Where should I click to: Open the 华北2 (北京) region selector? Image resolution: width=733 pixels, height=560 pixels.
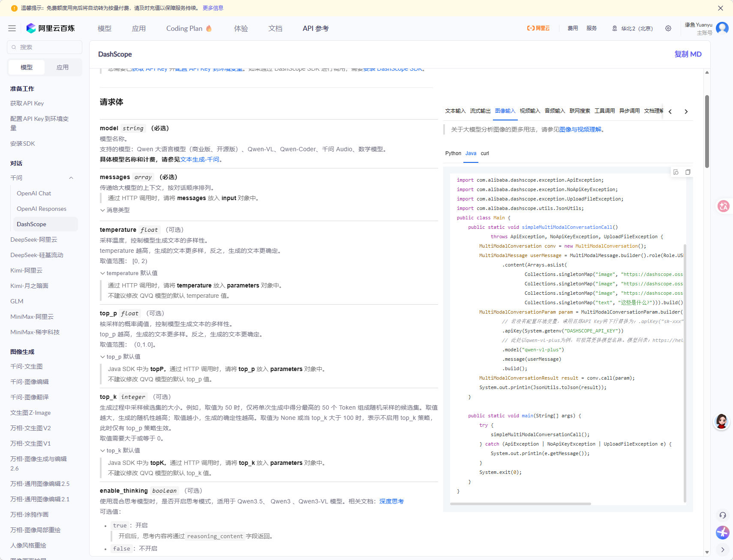(633, 28)
